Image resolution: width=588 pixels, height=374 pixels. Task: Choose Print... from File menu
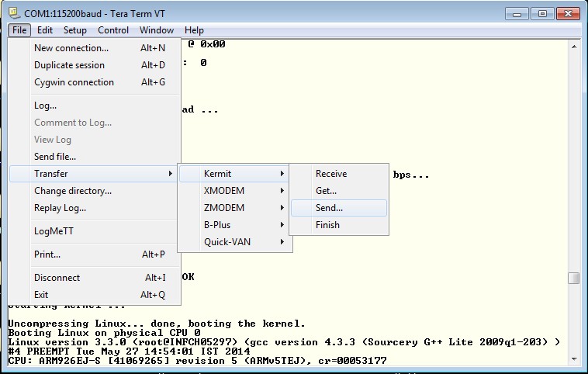coord(95,255)
